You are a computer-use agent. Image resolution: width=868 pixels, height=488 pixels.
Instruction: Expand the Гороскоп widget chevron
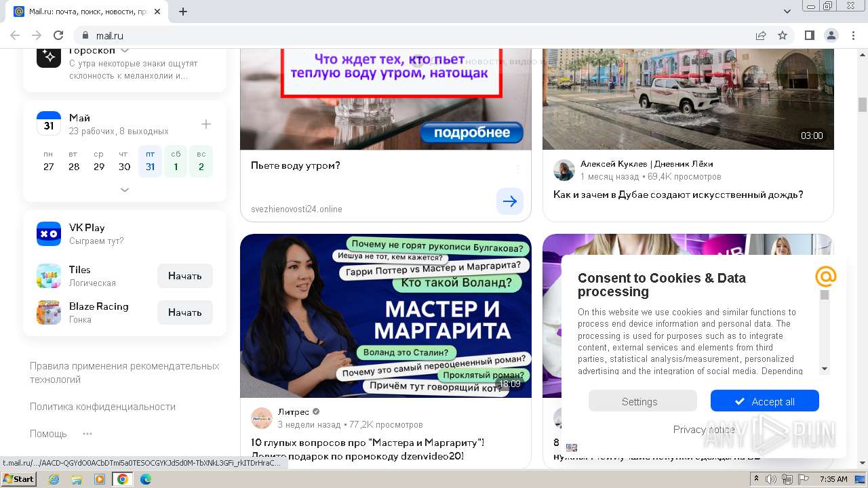pyautogui.click(x=125, y=51)
